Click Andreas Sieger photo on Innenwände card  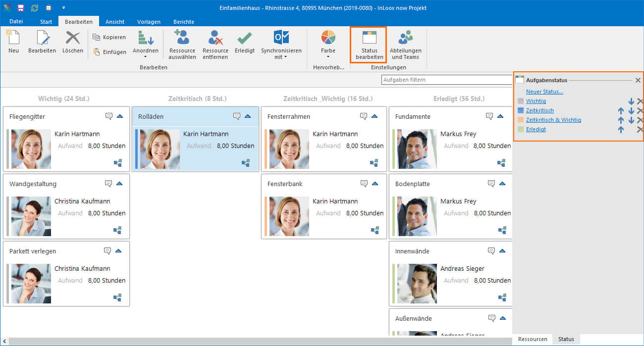[x=417, y=284]
